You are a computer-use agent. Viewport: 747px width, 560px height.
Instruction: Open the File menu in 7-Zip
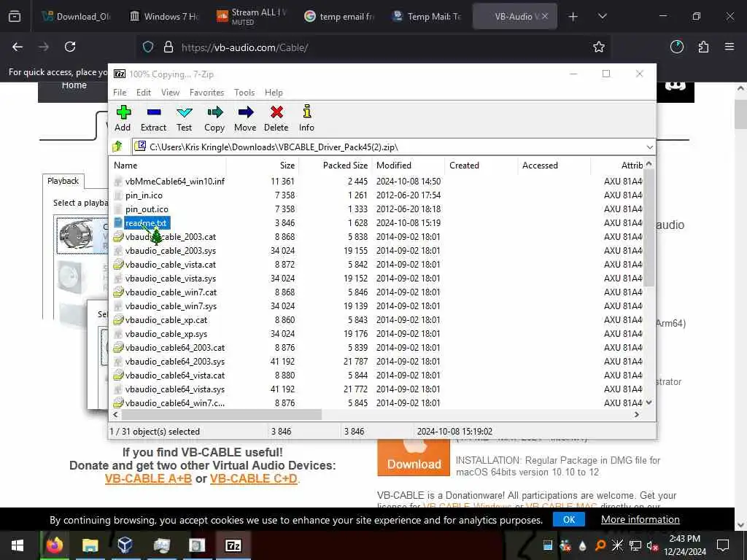pos(120,93)
